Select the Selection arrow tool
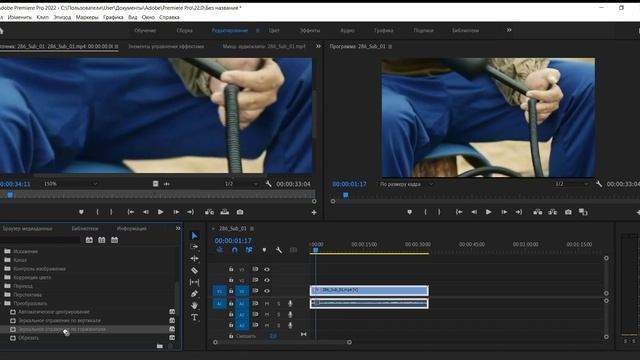The height and width of the screenshot is (360, 640). tap(194, 236)
